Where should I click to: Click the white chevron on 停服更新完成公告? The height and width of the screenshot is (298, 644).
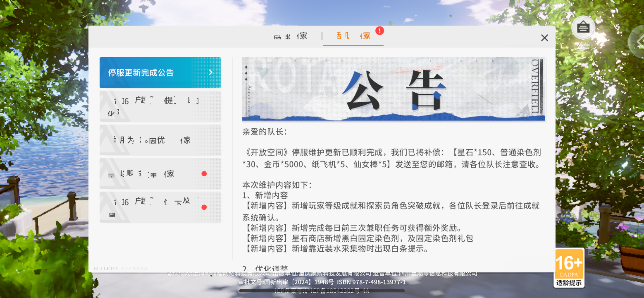(210, 72)
